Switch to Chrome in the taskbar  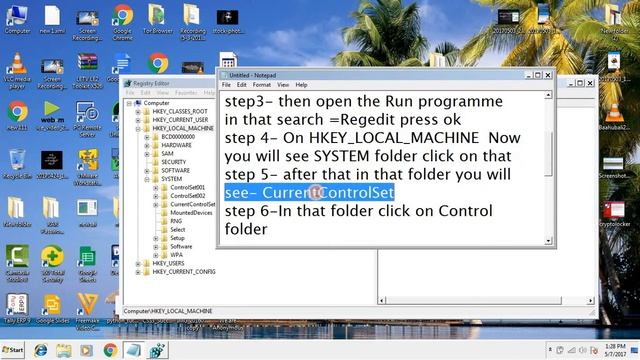[x=110, y=350]
